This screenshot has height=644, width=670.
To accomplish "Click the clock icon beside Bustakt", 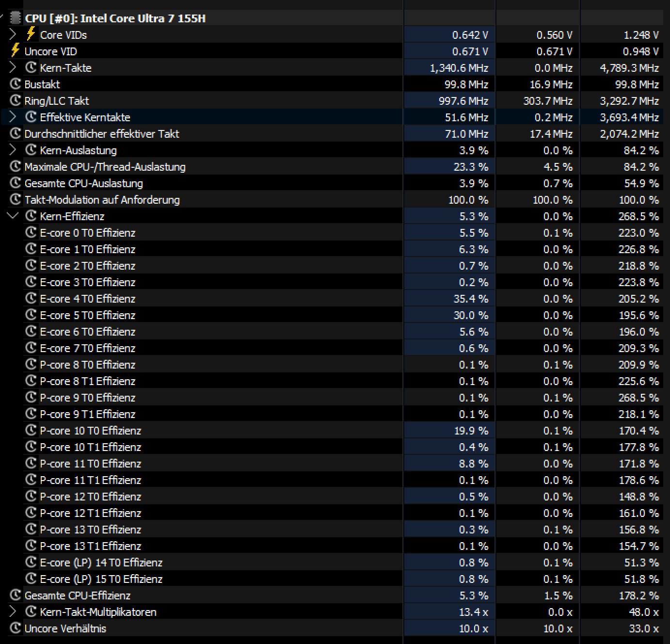I will pyautogui.click(x=15, y=84).
